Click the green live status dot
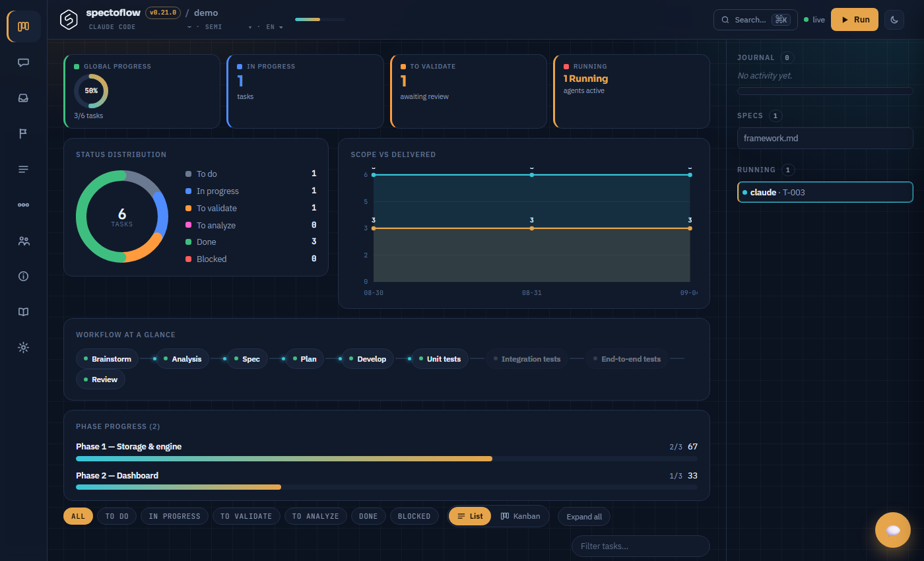Viewport: 924px width, 561px height. (806, 20)
